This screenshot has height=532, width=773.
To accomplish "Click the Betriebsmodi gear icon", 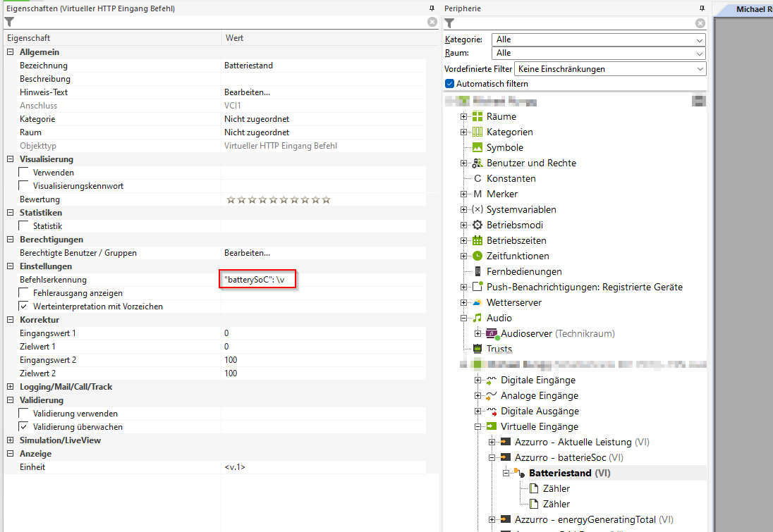I will 477,225.
